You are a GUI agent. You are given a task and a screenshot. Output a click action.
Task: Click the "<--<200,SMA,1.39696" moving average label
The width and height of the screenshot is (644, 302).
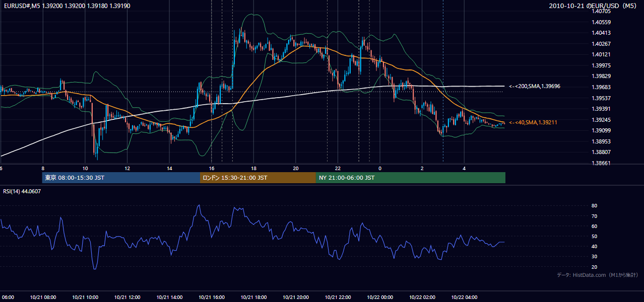tap(535, 87)
